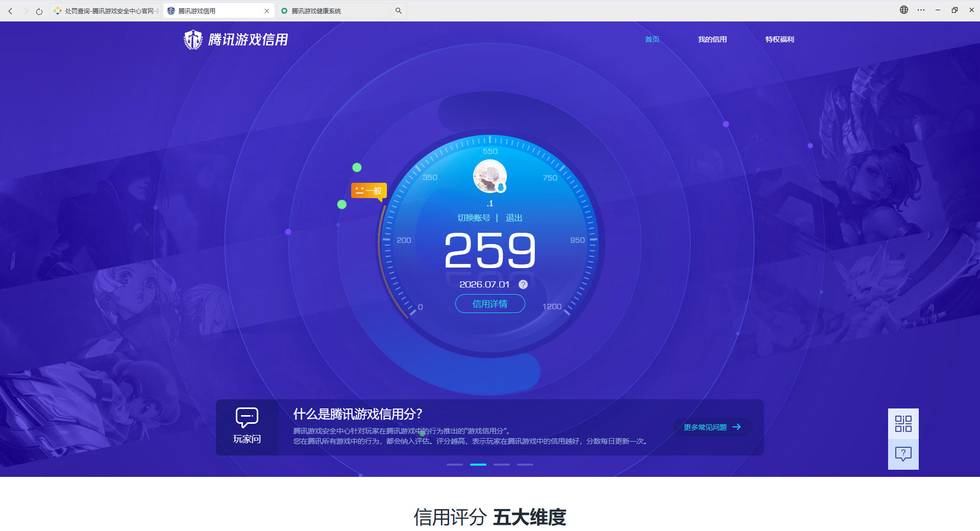Click 退出 to log out
Image resolution: width=980 pixels, height=531 pixels.
[x=514, y=218]
